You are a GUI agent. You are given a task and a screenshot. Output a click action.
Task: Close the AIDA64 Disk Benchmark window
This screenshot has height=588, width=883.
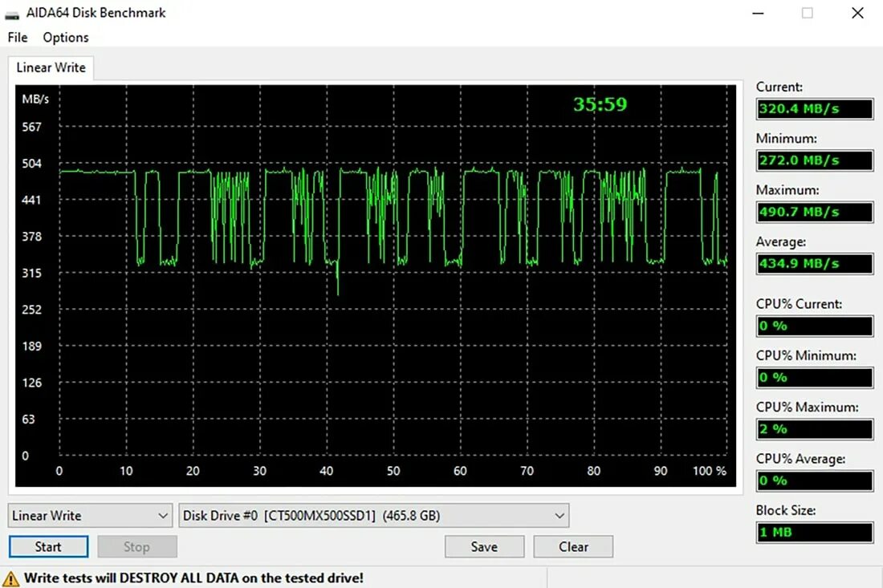point(857,13)
